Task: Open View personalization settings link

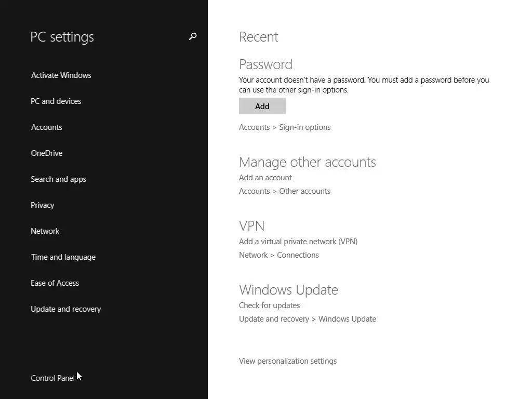Action: click(288, 361)
